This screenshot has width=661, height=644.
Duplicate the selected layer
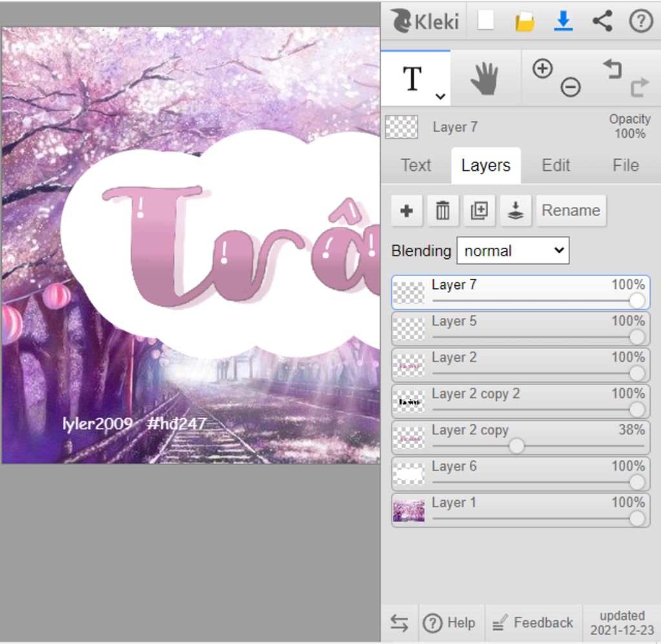480,210
